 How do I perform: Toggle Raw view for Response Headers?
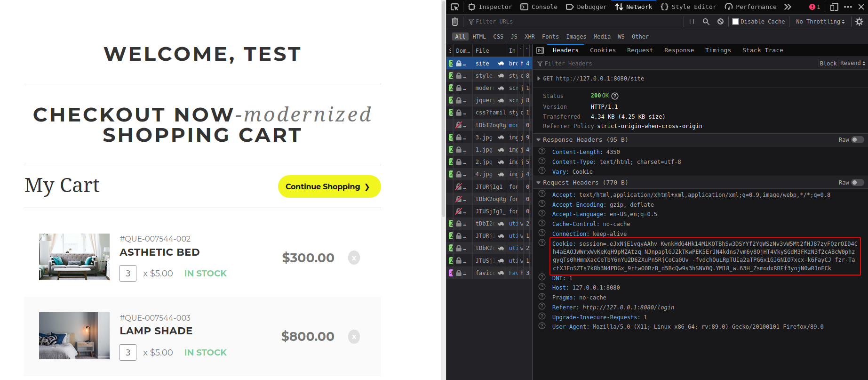(x=857, y=140)
